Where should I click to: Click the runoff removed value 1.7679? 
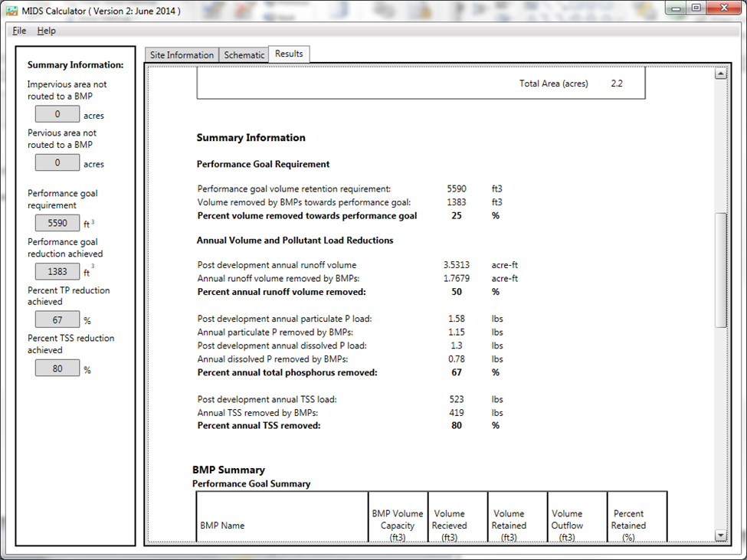(x=457, y=278)
